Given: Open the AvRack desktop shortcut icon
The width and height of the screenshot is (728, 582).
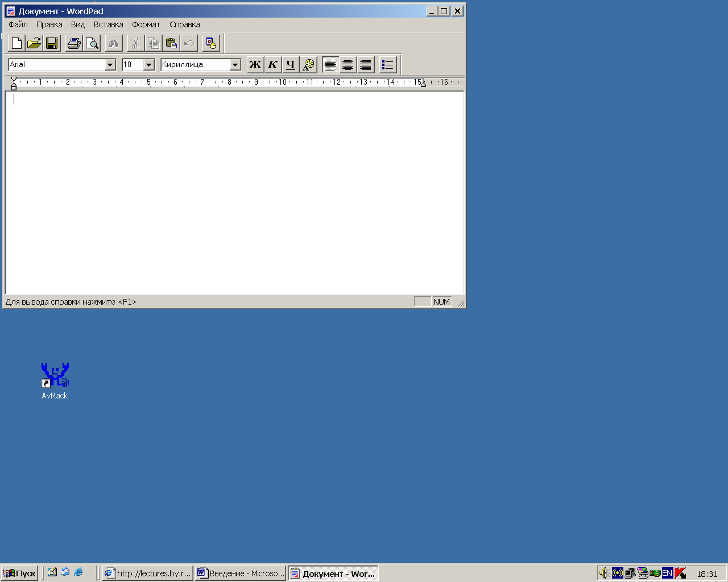Looking at the screenshot, I should pyautogui.click(x=55, y=376).
